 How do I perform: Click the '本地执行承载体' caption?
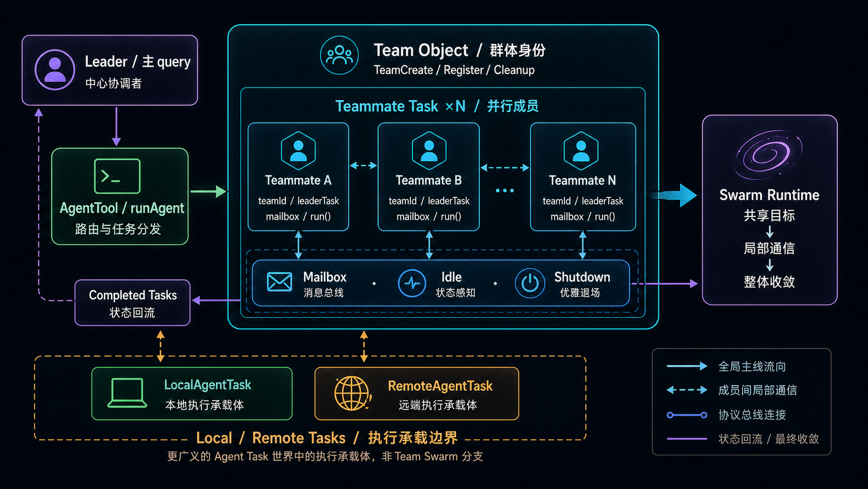pos(205,405)
